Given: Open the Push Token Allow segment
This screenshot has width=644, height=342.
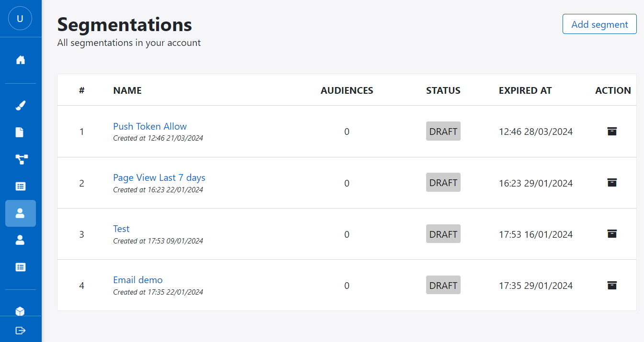Looking at the screenshot, I should 150,126.
